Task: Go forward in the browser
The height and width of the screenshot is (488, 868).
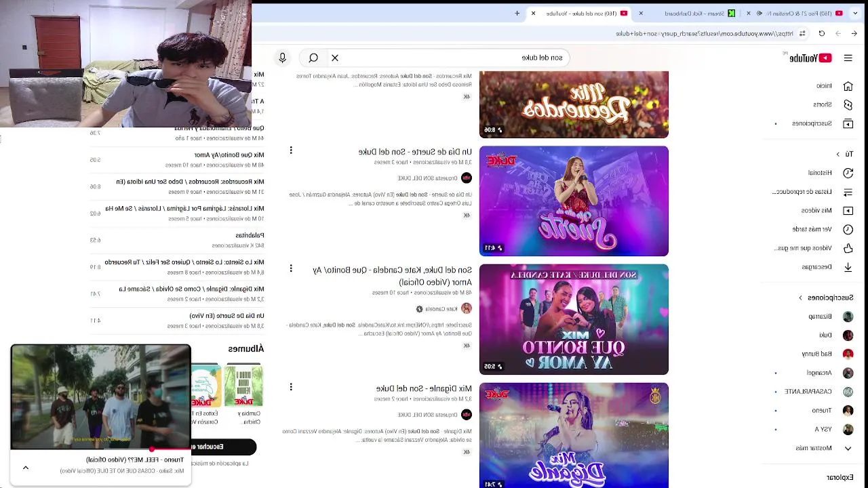Action: [x=838, y=33]
